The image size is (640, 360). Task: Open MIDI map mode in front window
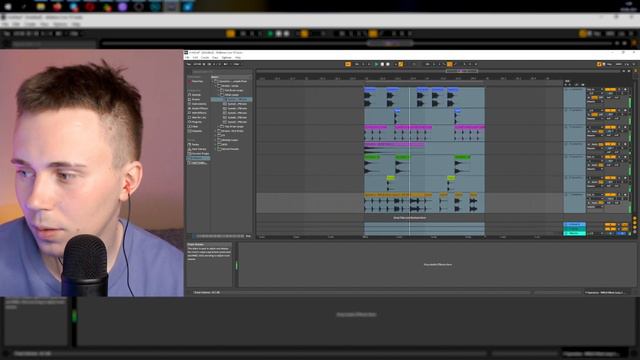pyautogui.click(x=620, y=64)
